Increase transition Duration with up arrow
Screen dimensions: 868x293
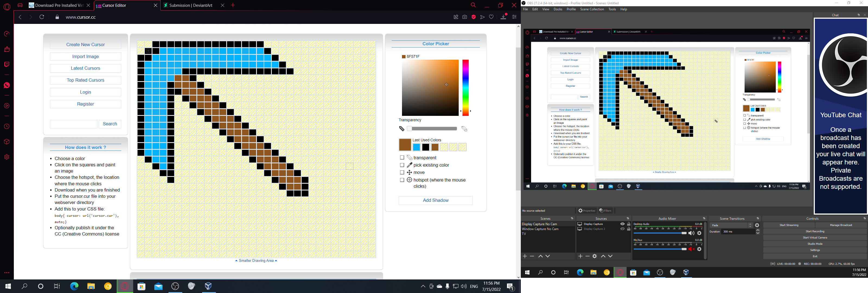tap(758, 230)
